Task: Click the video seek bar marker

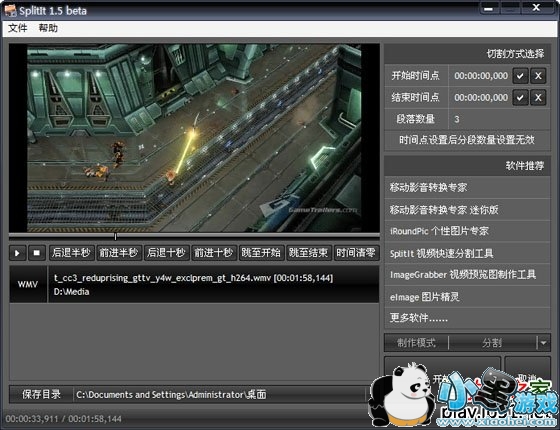Action: click(x=115, y=236)
